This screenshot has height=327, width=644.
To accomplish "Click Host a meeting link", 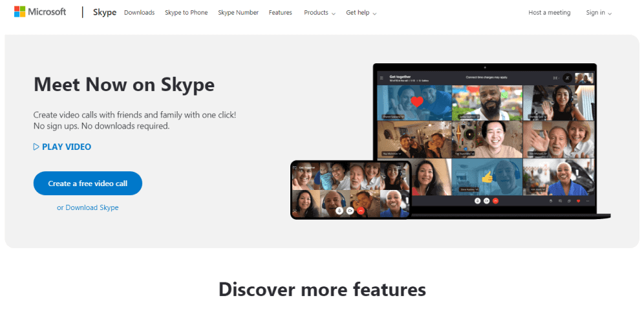I will (550, 13).
